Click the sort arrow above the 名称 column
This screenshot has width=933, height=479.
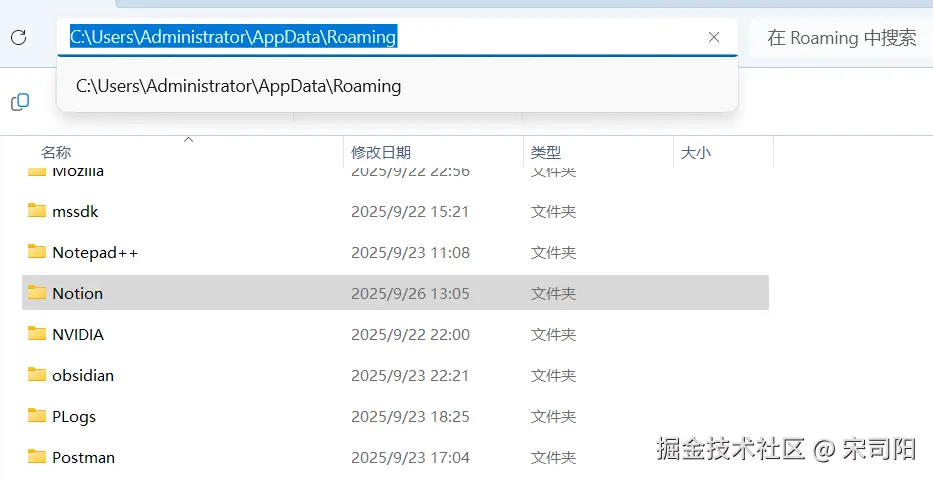click(189, 140)
